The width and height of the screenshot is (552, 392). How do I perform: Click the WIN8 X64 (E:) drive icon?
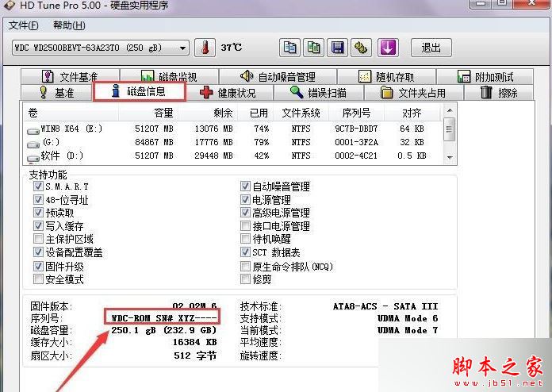pos(33,131)
